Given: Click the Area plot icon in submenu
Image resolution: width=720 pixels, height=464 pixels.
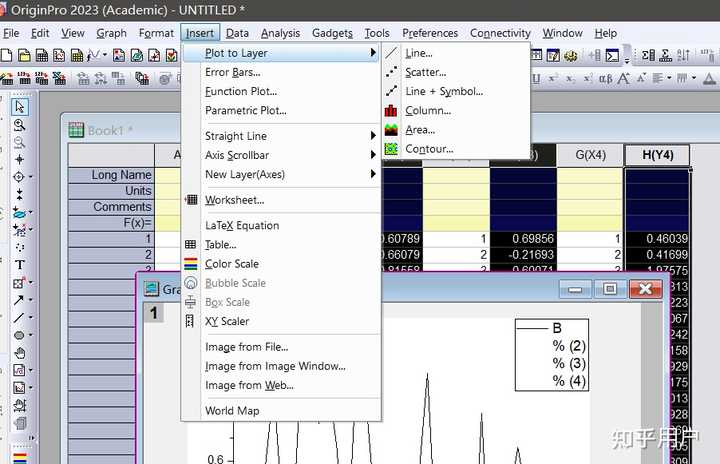Looking at the screenshot, I should [x=391, y=130].
